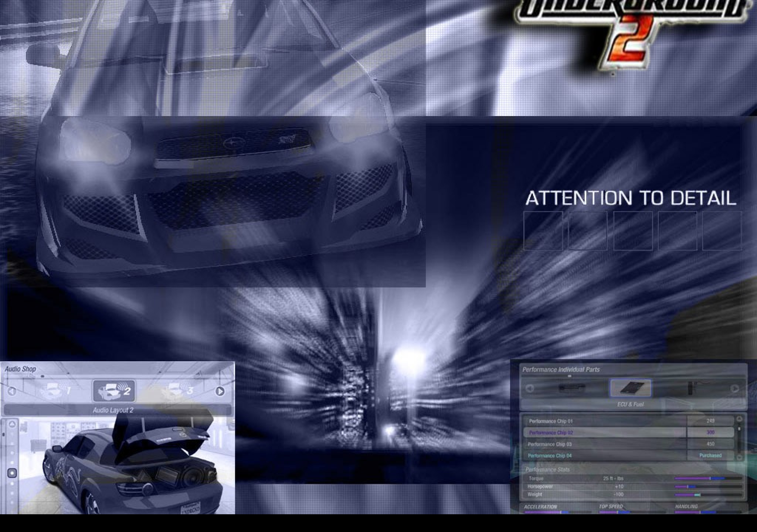Click the chip list scrollbar thumb
The width and height of the screenshot is (757, 532).
coord(739,429)
